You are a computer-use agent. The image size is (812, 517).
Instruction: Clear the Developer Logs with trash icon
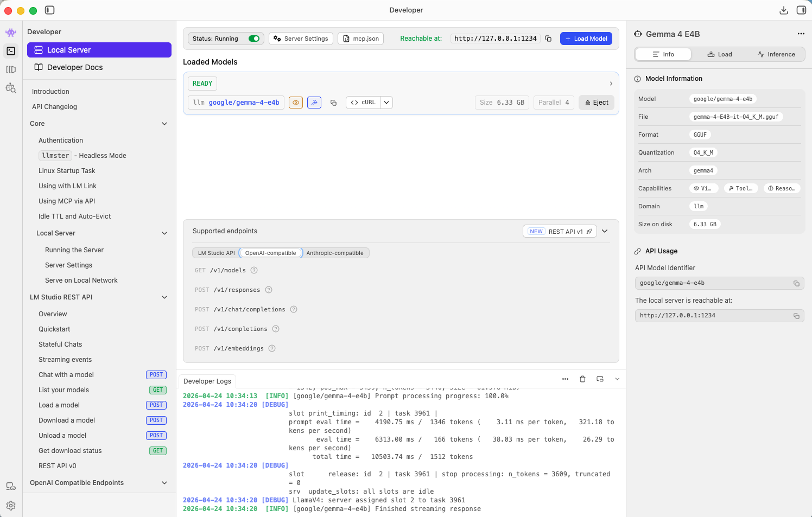pos(582,379)
